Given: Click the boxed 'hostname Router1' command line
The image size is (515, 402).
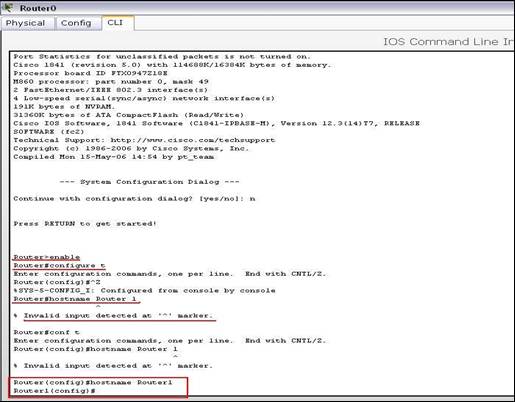Looking at the screenshot, I should coord(93,382).
